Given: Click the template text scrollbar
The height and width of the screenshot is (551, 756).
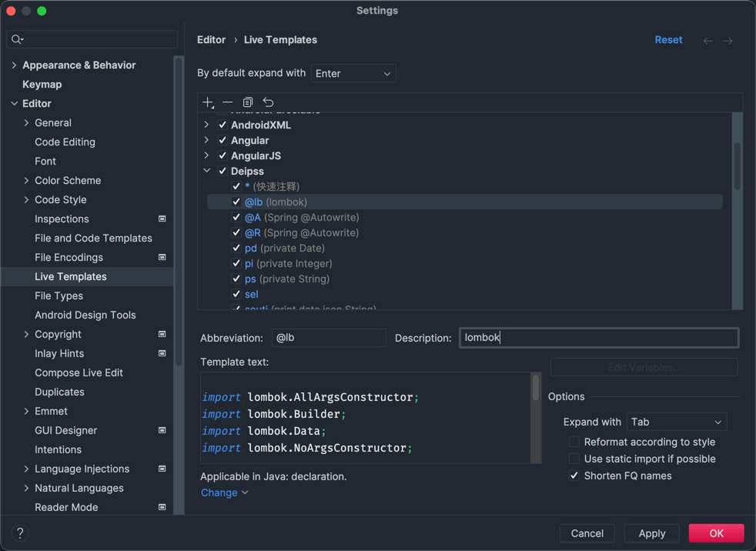Looking at the screenshot, I should click(536, 389).
